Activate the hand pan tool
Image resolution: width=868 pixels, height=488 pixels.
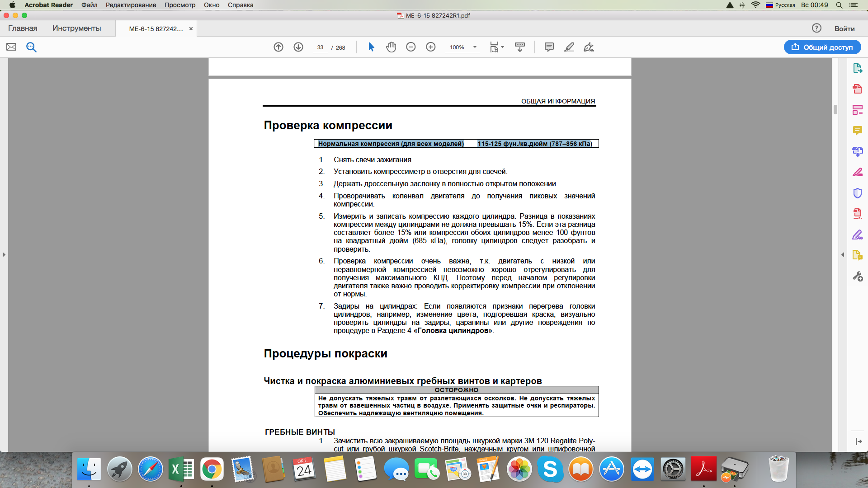click(391, 47)
